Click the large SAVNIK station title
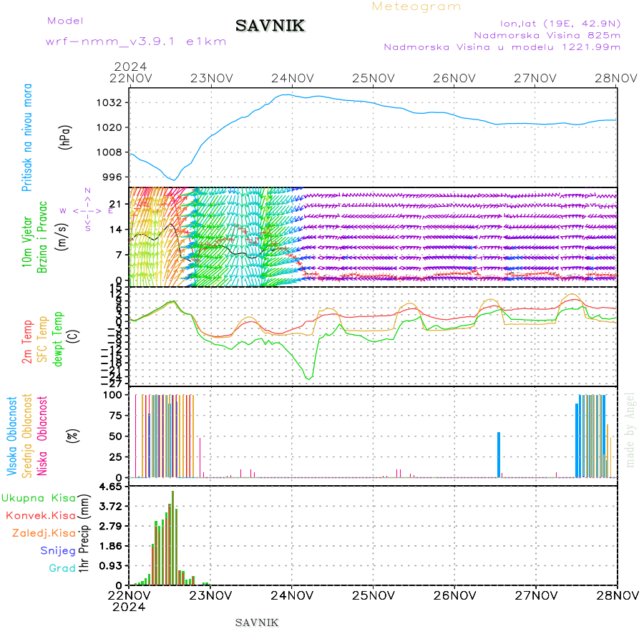The image size is (644, 644). [x=270, y=26]
